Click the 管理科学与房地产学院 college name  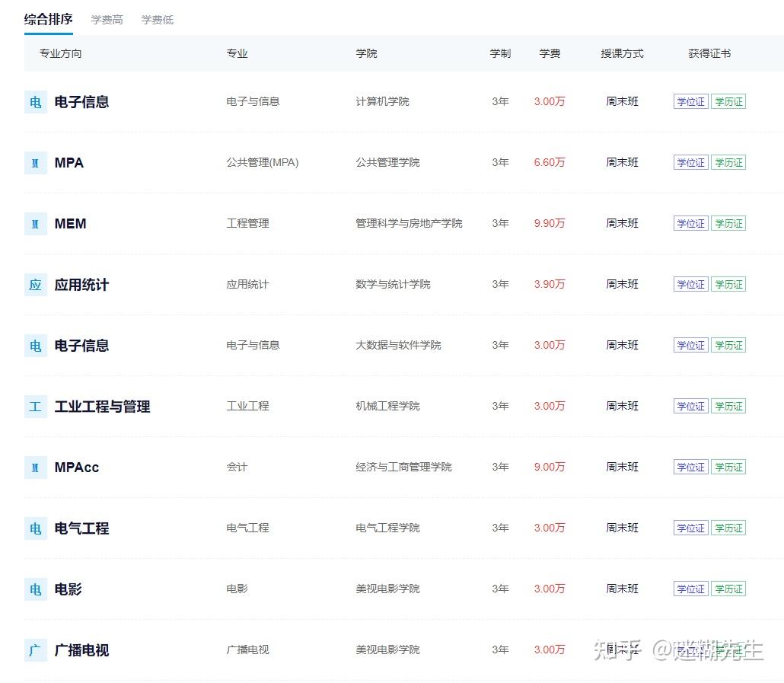point(409,224)
